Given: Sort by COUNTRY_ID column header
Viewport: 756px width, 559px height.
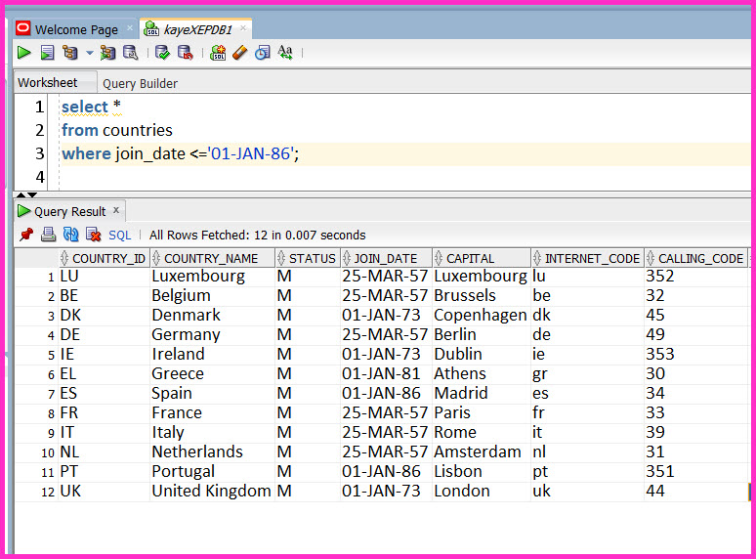Looking at the screenshot, I should pos(104,259).
